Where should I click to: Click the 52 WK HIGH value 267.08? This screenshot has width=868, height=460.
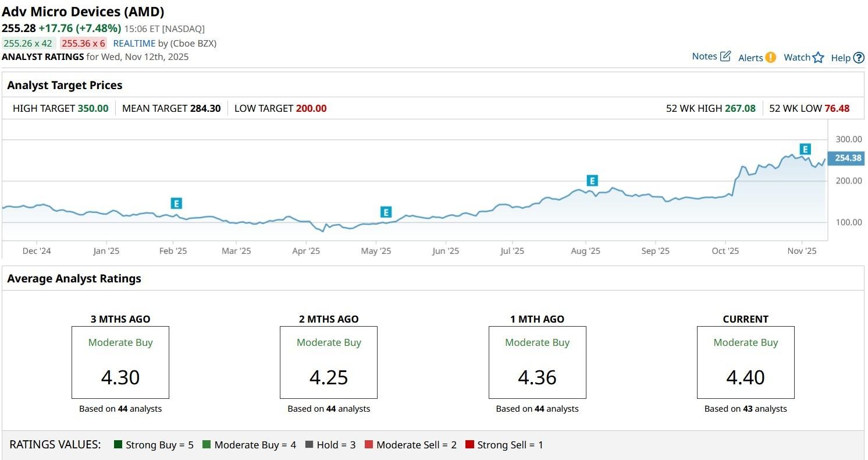tap(740, 108)
